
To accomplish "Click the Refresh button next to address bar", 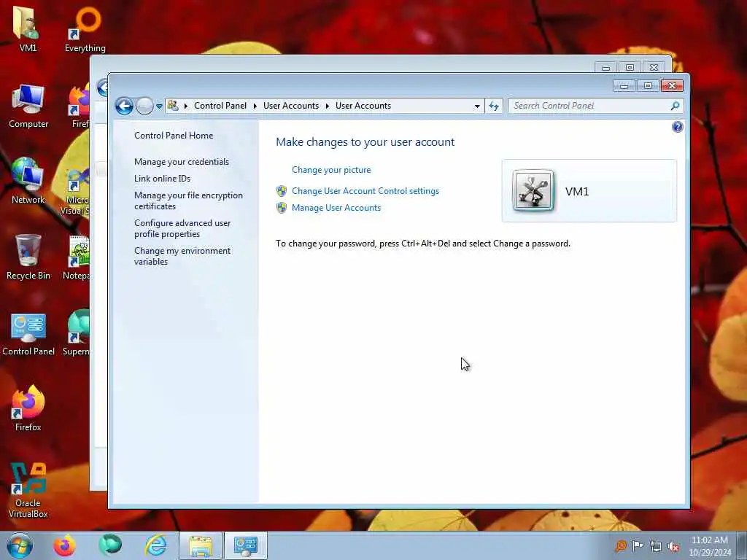I will [x=494, y=106].
